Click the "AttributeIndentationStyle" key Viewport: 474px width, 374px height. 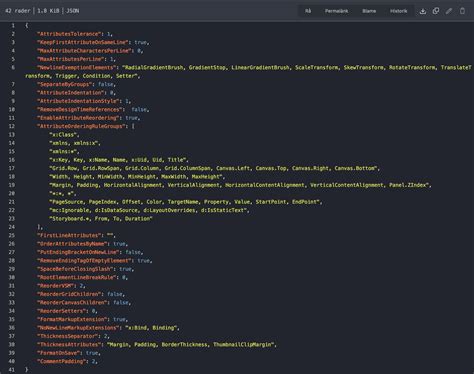(78, 101)
